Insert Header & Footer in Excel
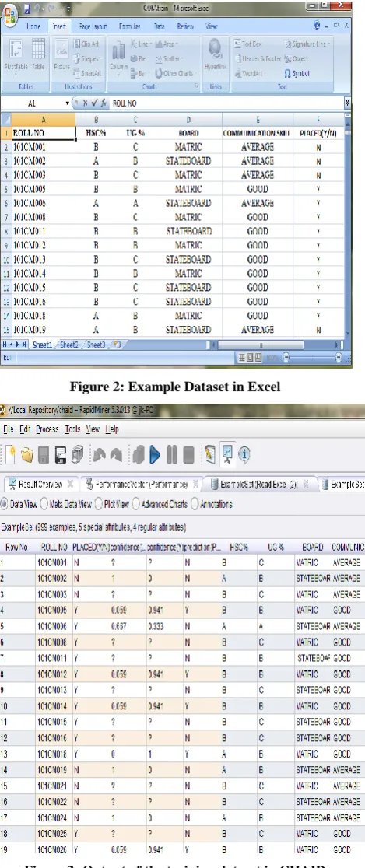 [x=258, y=58]
